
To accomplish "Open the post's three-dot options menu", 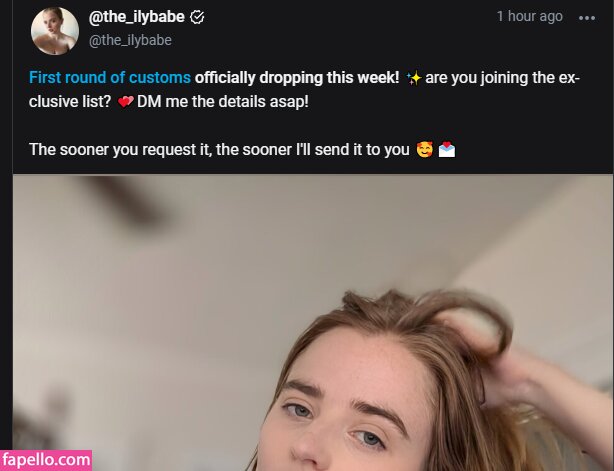I will 587,18.
